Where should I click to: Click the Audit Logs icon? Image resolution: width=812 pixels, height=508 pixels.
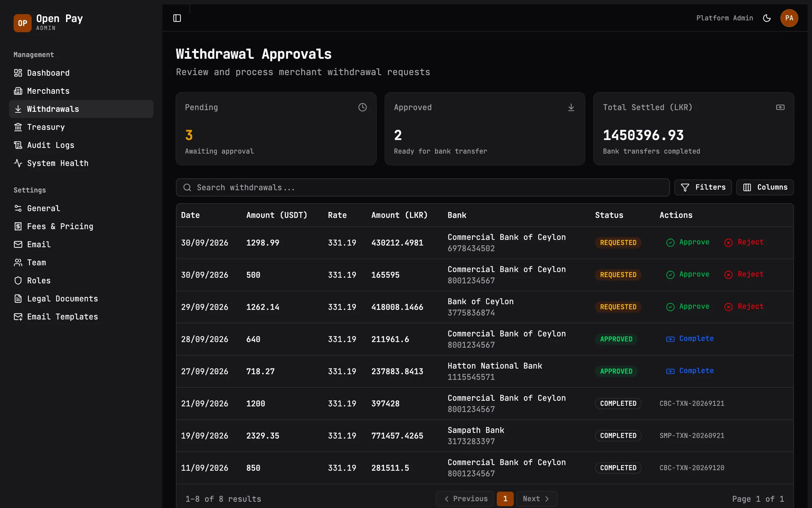[x=18, y=145]
